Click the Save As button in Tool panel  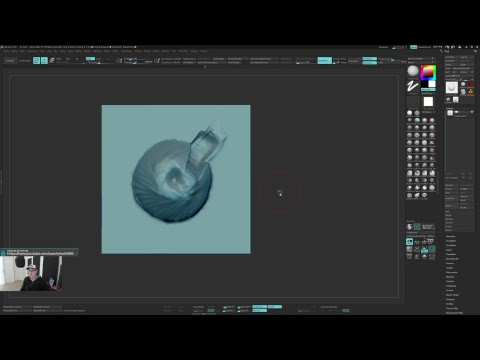coord(467,57)
